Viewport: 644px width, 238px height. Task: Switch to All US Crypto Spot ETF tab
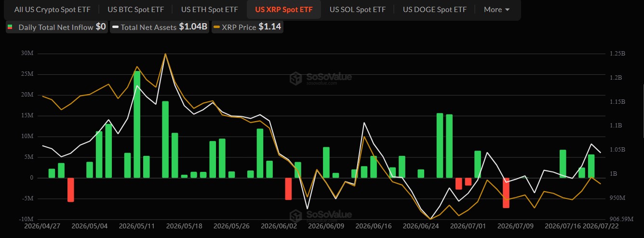coord(52,9)
